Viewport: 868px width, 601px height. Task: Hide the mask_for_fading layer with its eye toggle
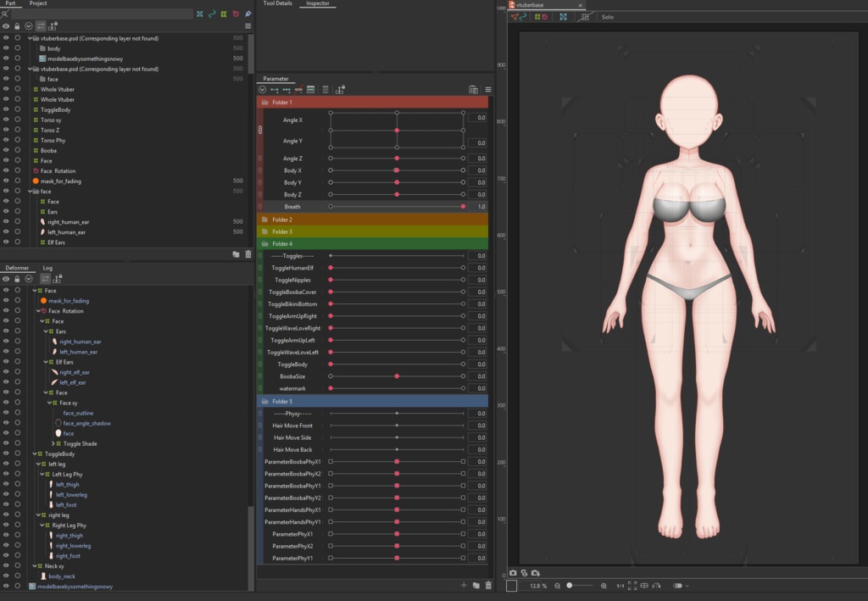click(7, 181)
